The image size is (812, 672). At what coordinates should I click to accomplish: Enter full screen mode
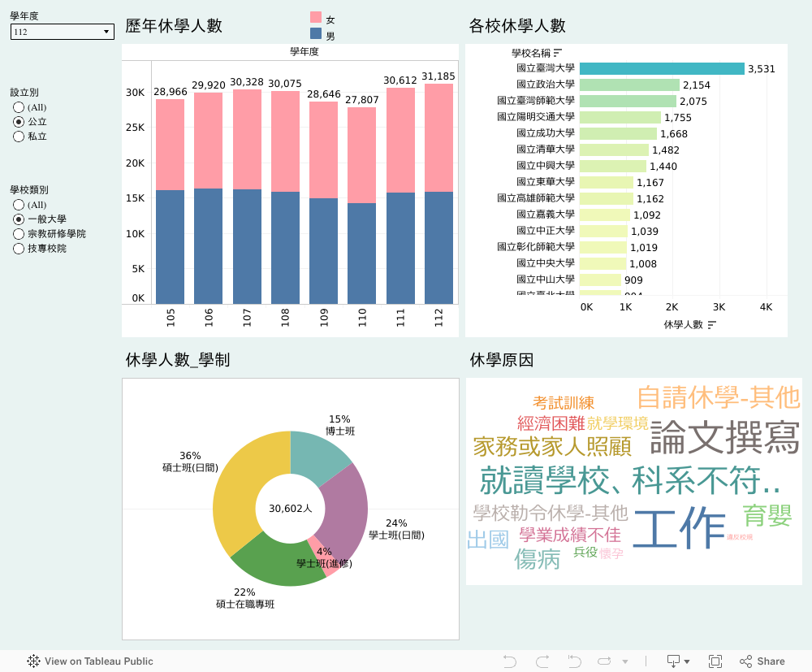tap(715, 661)
